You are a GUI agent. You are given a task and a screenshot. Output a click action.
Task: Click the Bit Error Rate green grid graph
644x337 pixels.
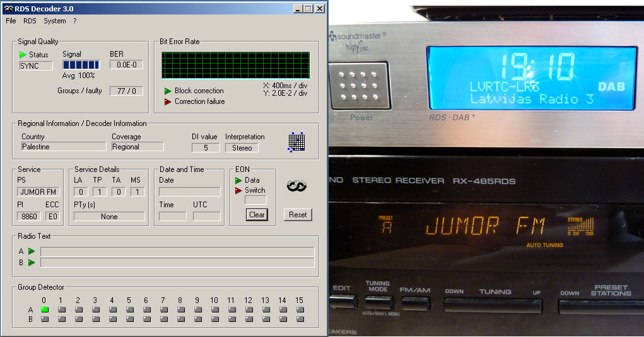coord(236,65)
